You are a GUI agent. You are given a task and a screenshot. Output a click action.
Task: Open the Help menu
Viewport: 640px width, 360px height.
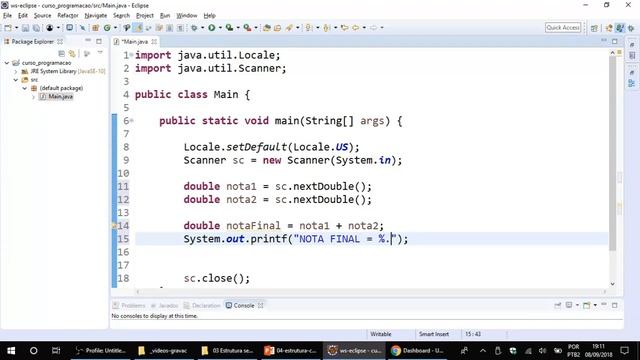209,16
